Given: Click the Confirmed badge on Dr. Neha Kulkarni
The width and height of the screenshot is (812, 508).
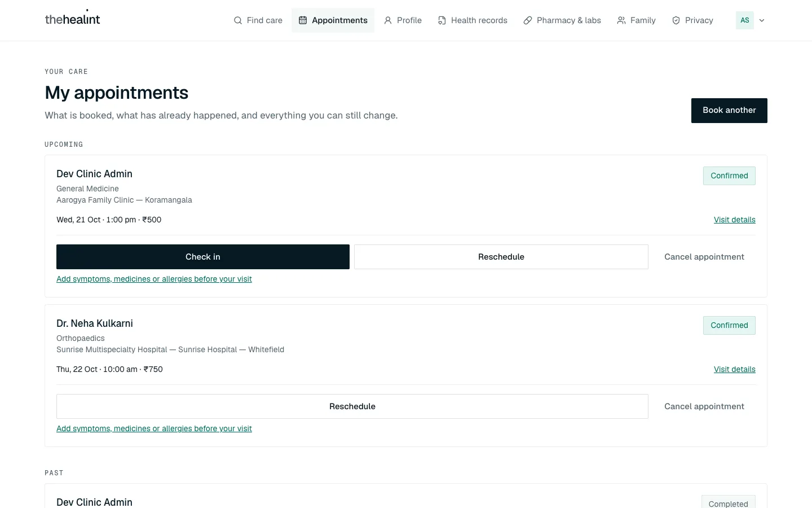Looking at the screenshot, I should [x=729, y=326].
